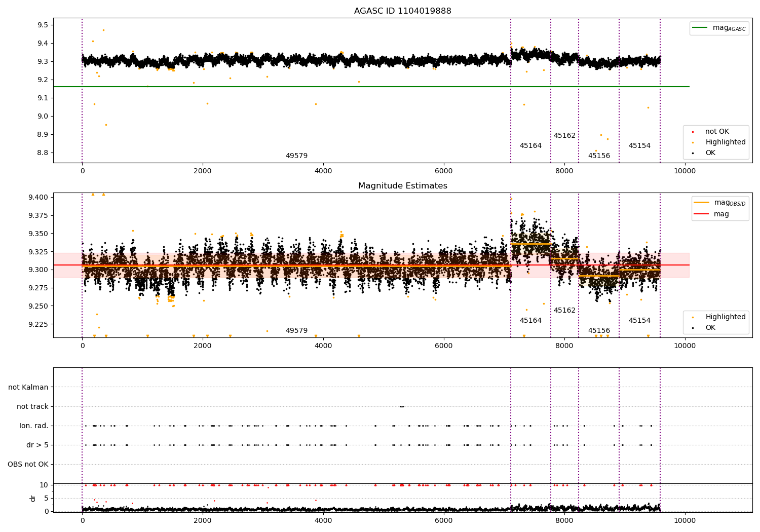760x532 pixels.
Task: Click 'Highlighted' legend entry in top plot
Action: click(x=719, y=142)
